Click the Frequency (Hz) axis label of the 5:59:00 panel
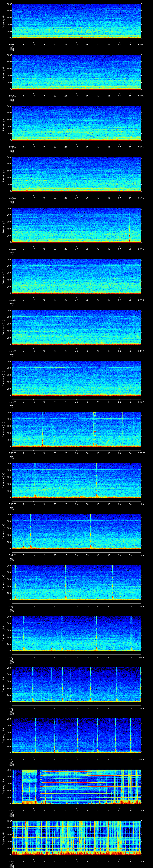 [x=4, y=430]
